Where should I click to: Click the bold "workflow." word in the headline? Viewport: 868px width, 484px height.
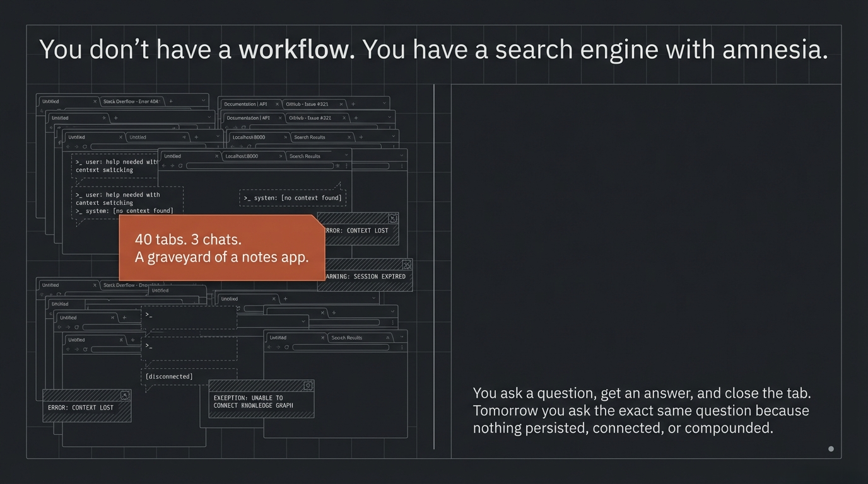296,49
